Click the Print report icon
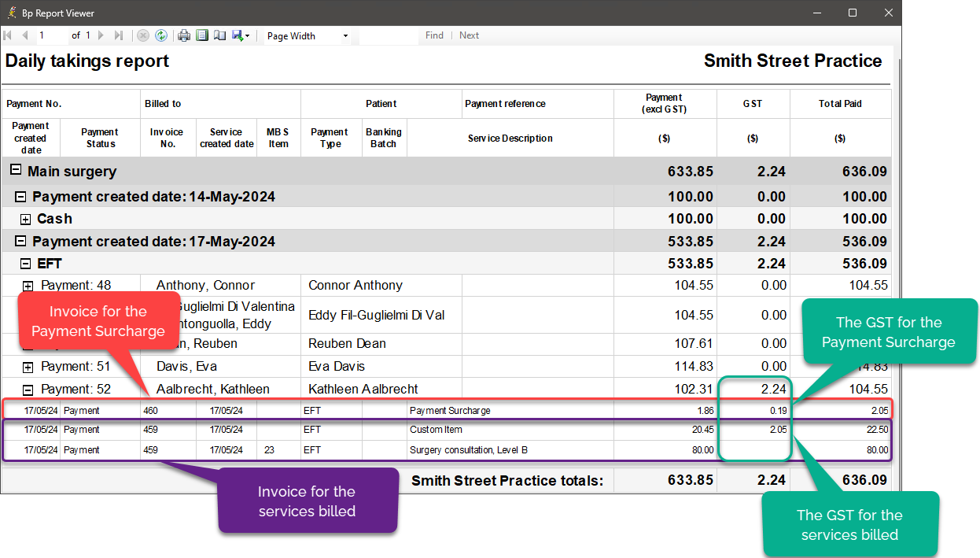 click(x=184, y=35)
